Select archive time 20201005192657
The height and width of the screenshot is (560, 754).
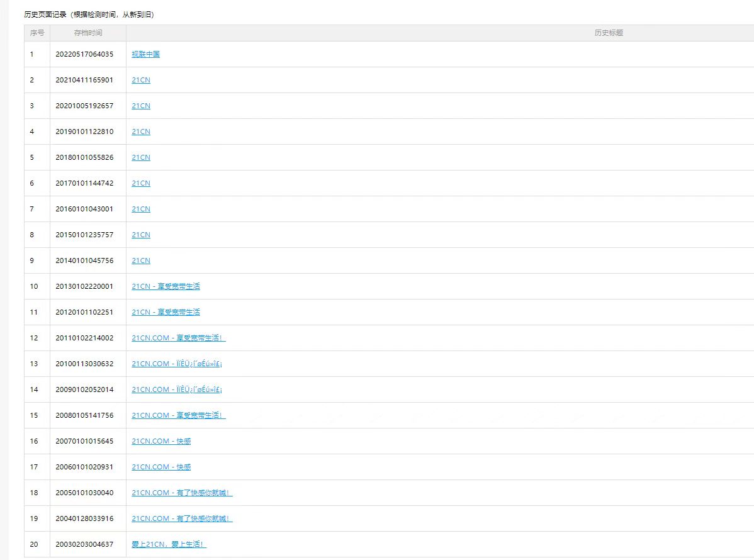[x=84, y=106]
